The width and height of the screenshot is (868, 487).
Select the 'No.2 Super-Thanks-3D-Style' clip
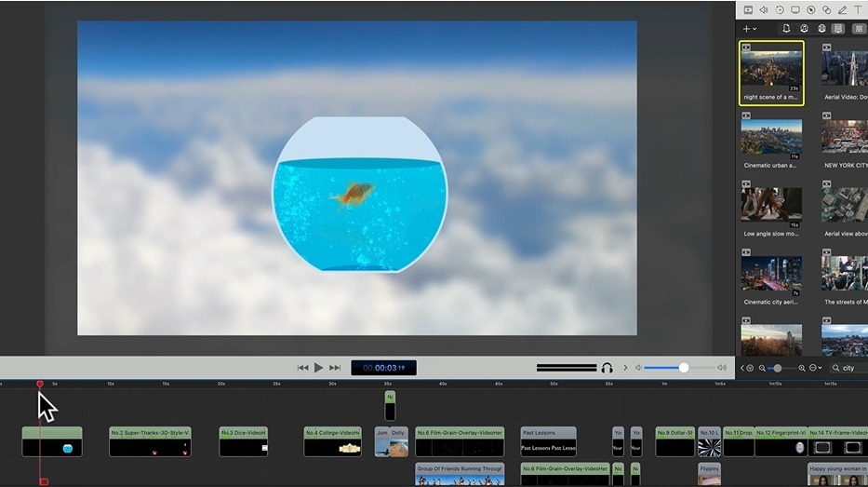click(150, 441)
